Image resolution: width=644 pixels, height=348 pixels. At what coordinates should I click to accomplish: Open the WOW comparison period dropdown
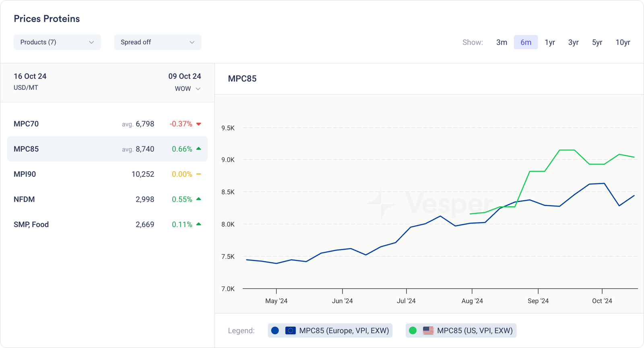[187, 89]
